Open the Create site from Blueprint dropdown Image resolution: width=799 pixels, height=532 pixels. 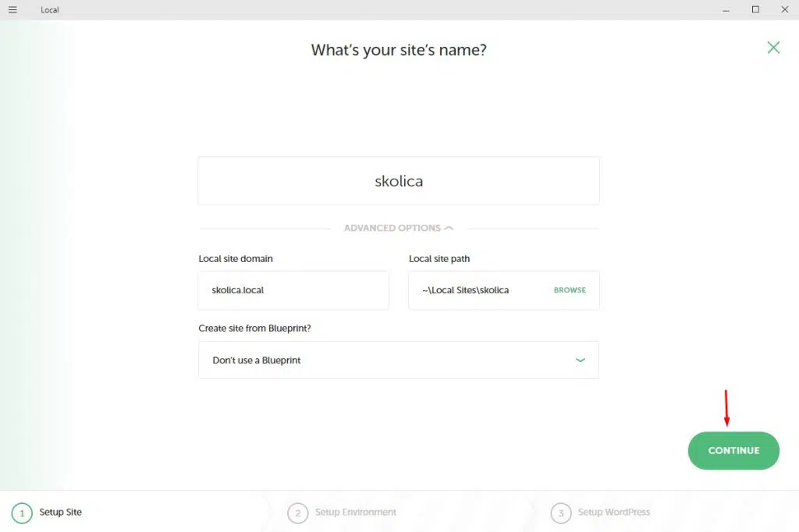[398, 360]
